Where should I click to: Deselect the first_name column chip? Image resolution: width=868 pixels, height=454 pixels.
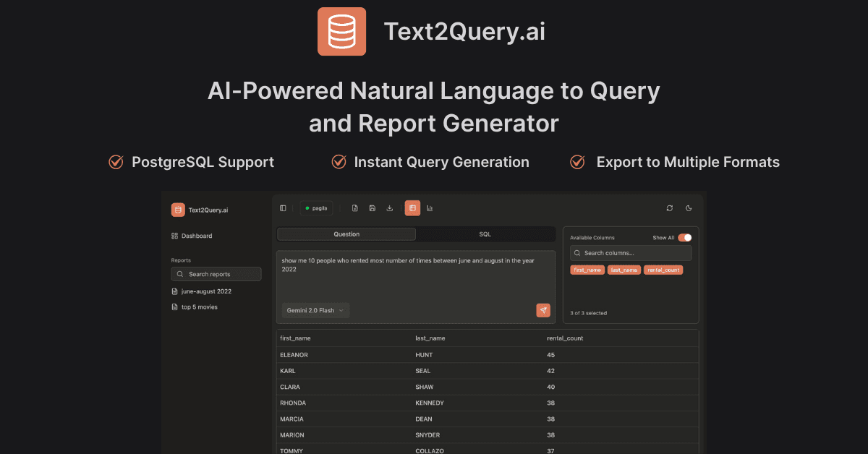click(587, 270)
